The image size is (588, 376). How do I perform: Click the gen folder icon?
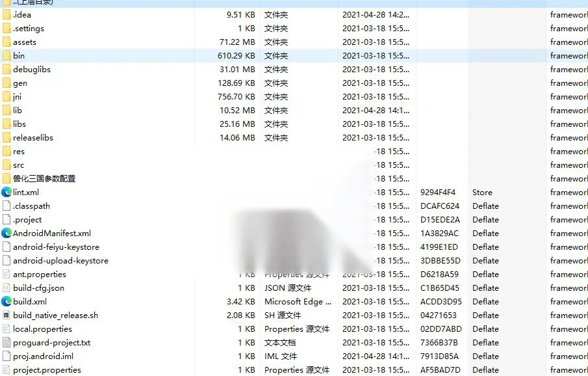(x=6, y=83)
